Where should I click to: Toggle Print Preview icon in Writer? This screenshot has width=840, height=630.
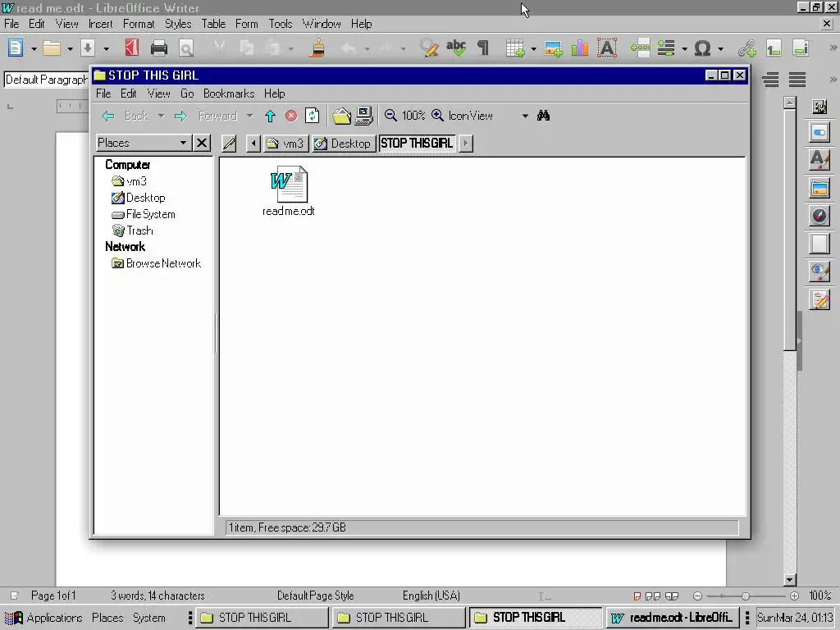(x=186, y=48)
